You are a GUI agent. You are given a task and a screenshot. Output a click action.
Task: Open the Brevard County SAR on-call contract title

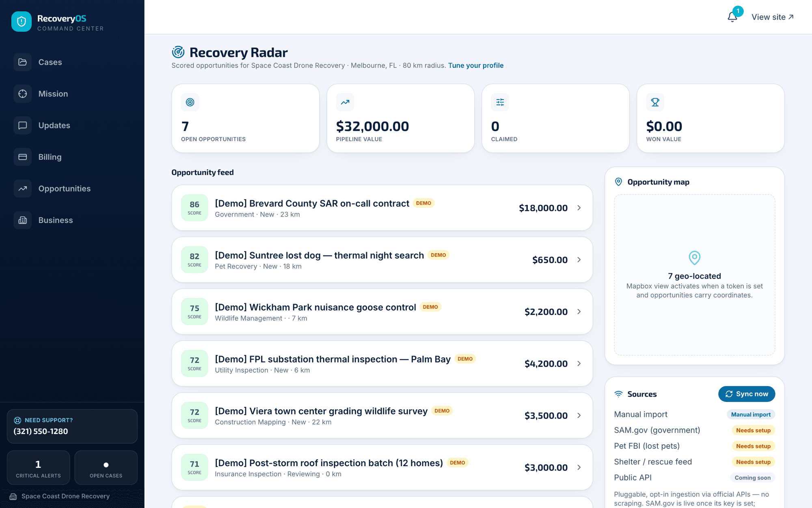(312, 203)
